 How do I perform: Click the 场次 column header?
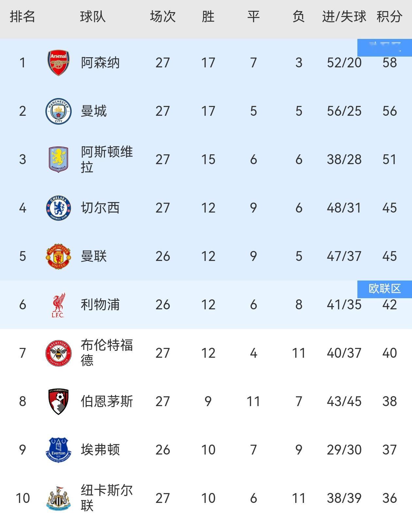(x=163, y=17)
